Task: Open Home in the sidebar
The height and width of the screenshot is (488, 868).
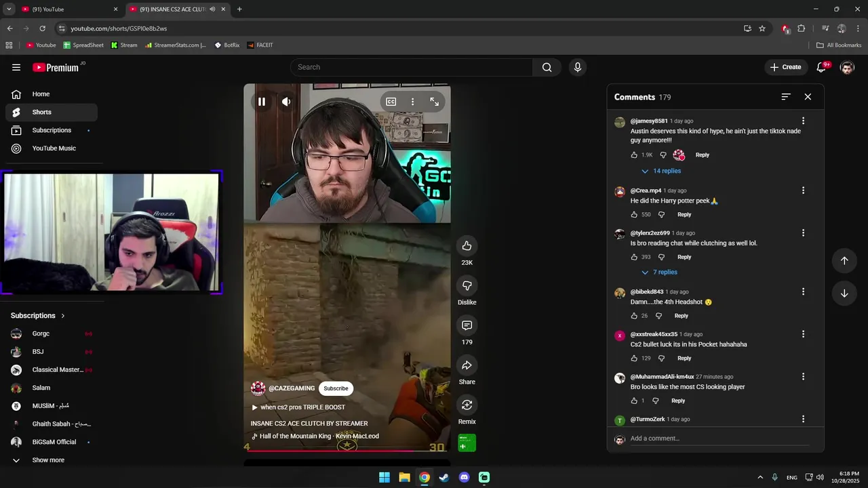Action: point(52,94)
